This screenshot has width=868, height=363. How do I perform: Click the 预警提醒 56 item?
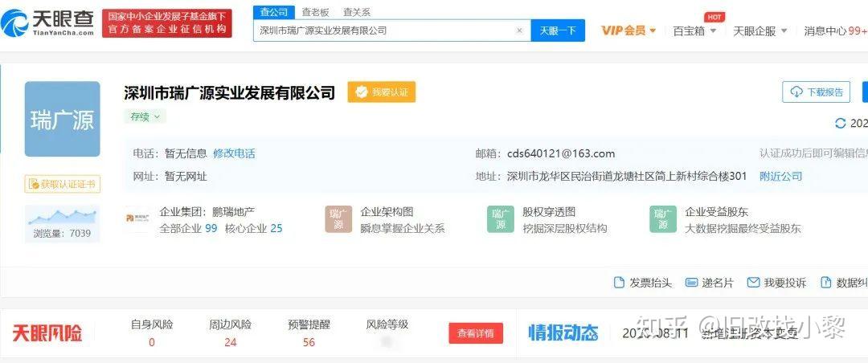309,333
